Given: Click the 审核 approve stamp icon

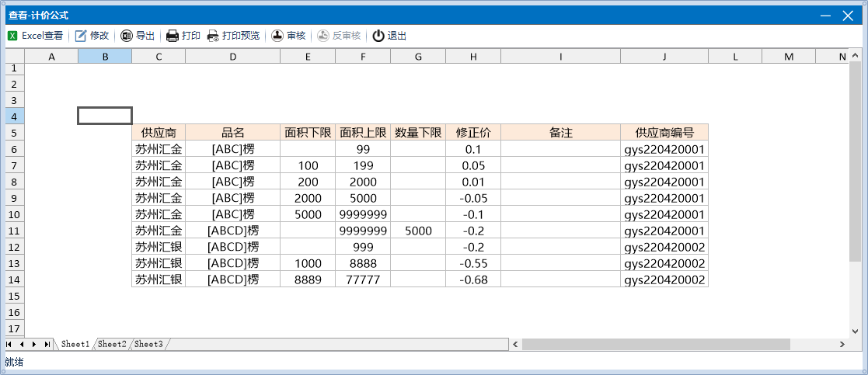Looking at the screenshot, I should pyautogui.click(x=277, y=36).
